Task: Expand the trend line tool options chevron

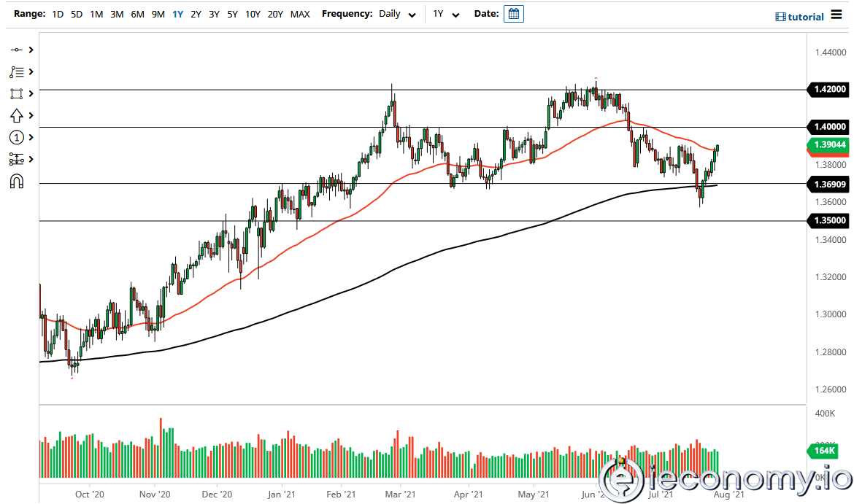Action: tap(31, 50)
